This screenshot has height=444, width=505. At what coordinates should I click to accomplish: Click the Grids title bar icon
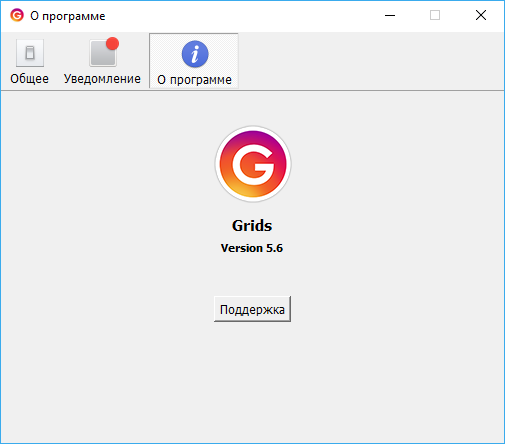click(17, 15)
